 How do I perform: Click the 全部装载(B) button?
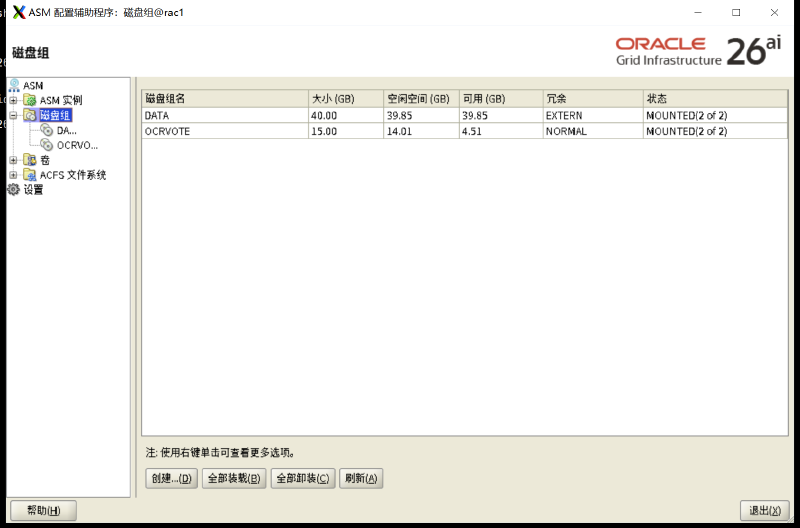(234, 479)
